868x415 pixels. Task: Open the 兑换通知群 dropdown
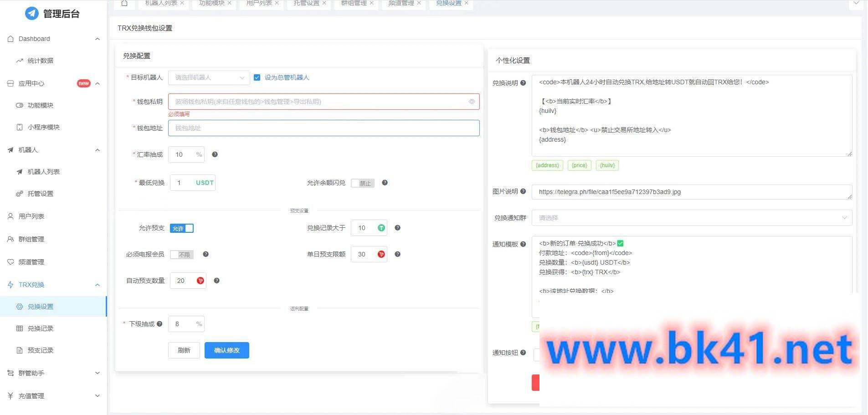(x=691, y=218)
